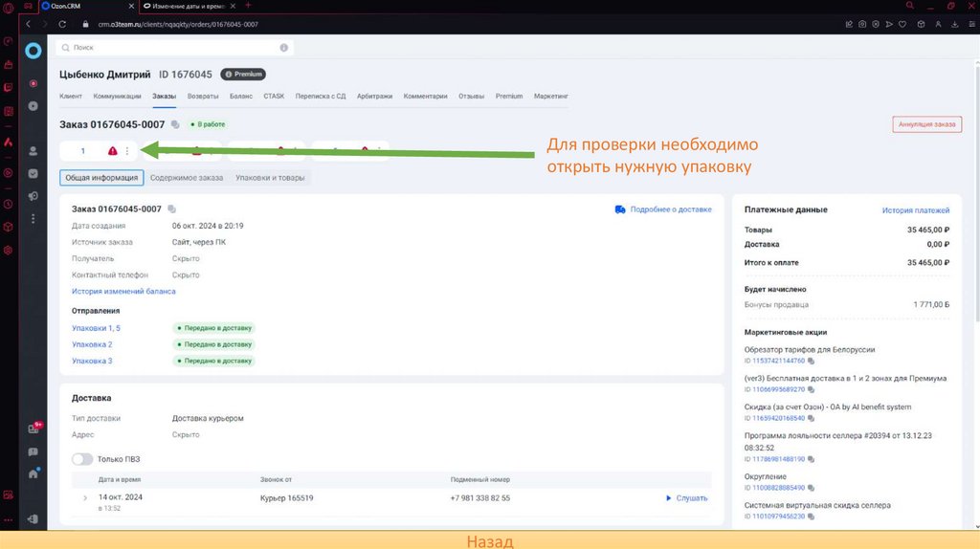Open browser downloads icon
This screenshot has width=980, height=549.
955,24
